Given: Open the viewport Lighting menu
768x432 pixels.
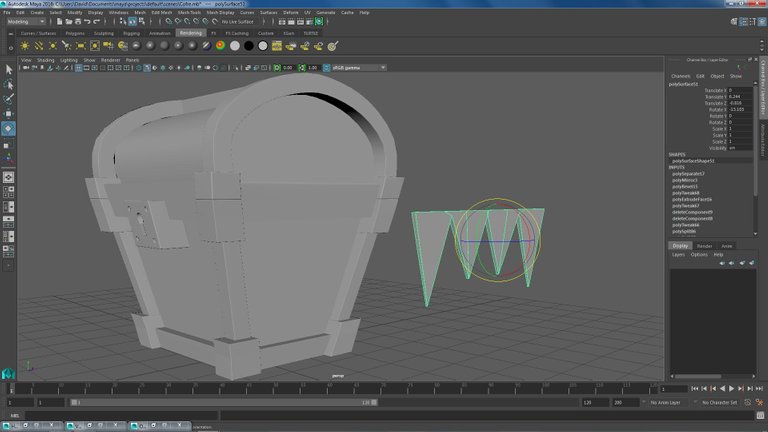Looking at the screenshot, I should click(x=69, y=60).
